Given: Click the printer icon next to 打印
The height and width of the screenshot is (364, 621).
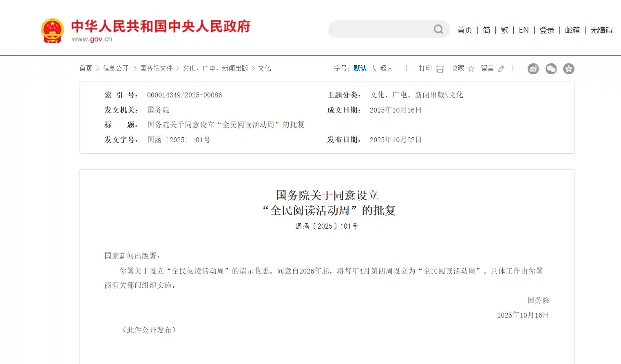Looking at the screenshot, I should tap(440, 68).
